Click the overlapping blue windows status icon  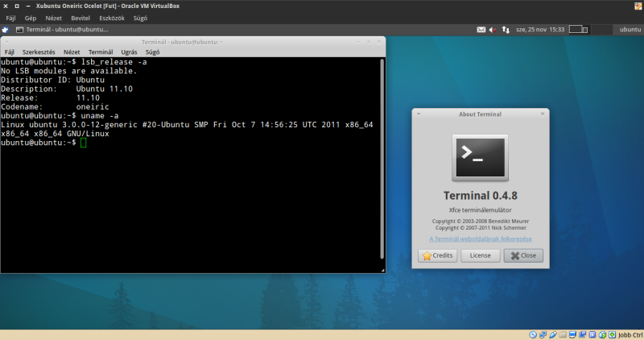582,334
